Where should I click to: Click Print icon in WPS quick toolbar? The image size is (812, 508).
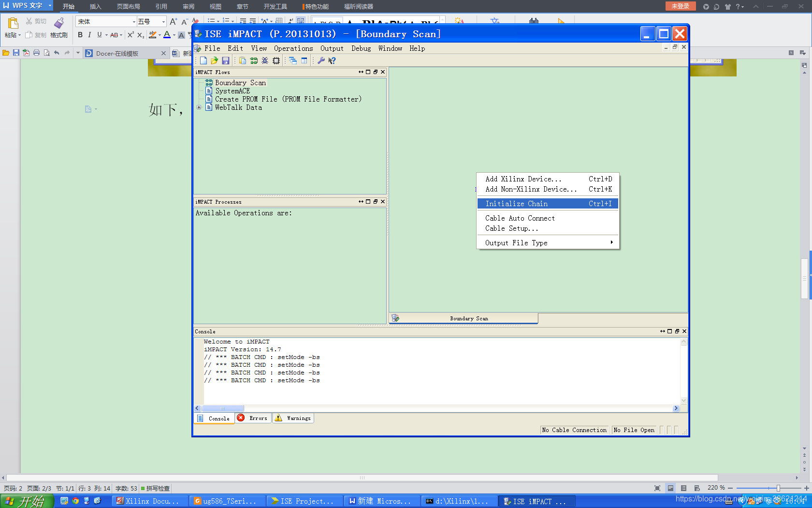point(36,53)
